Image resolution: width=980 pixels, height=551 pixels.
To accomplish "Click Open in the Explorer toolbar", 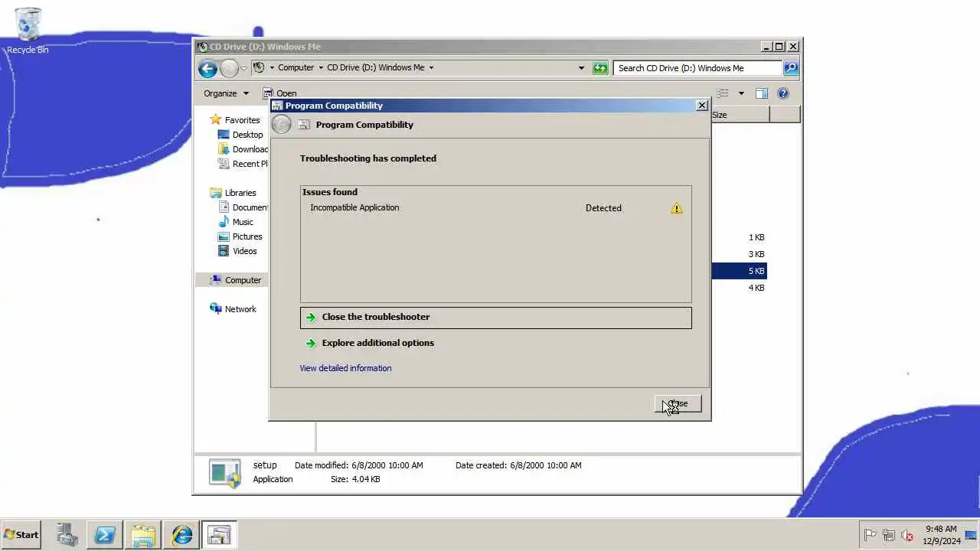I will [x=280, y=93].
